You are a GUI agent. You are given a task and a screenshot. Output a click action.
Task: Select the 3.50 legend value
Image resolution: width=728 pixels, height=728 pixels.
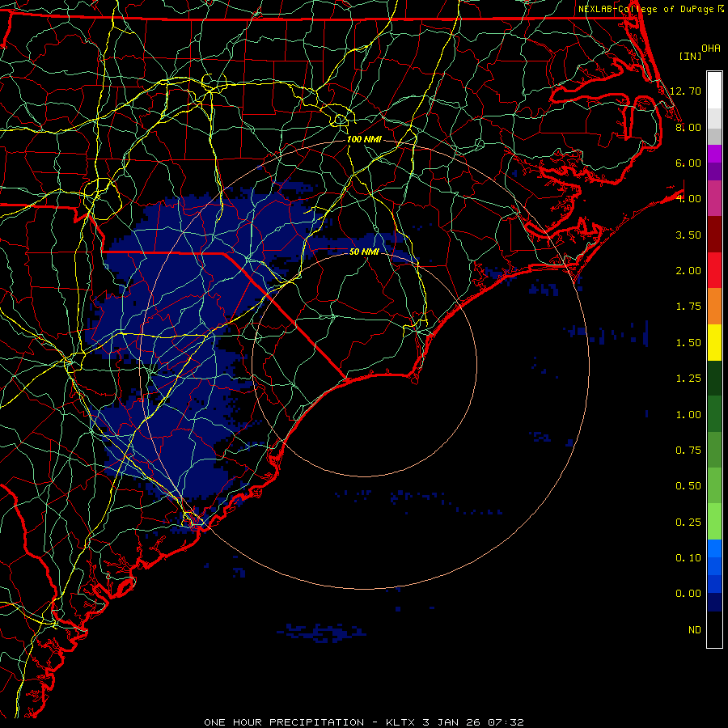coord(688,235)
